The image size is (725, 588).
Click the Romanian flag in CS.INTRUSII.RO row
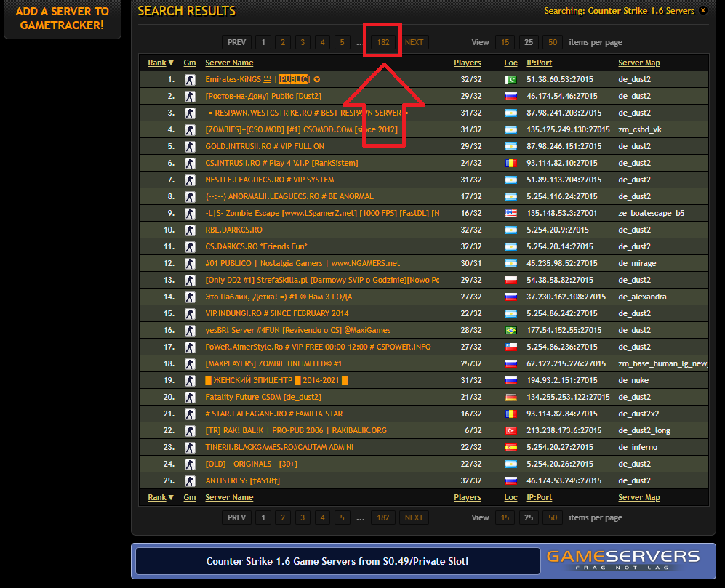(511, 164)
